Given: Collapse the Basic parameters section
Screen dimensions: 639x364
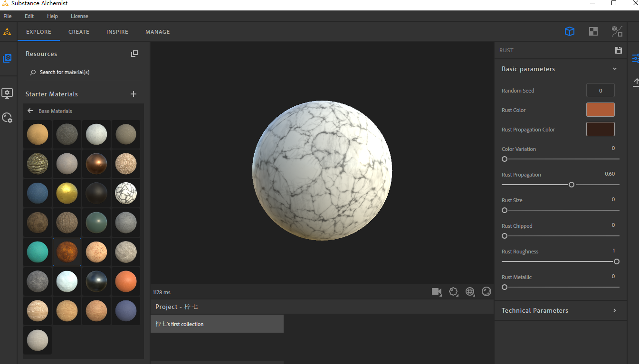Looking at the screenshot, I should coord(614,69).
